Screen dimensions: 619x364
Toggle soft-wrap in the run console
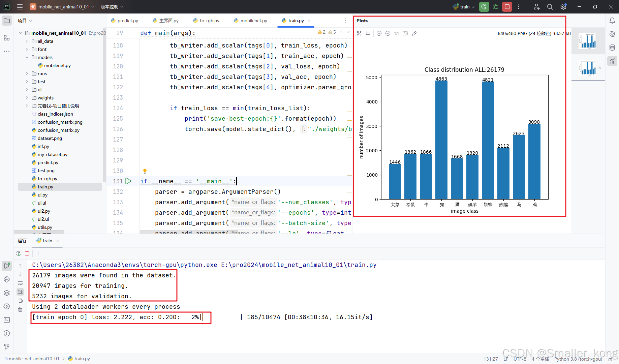tap(20, 283)
